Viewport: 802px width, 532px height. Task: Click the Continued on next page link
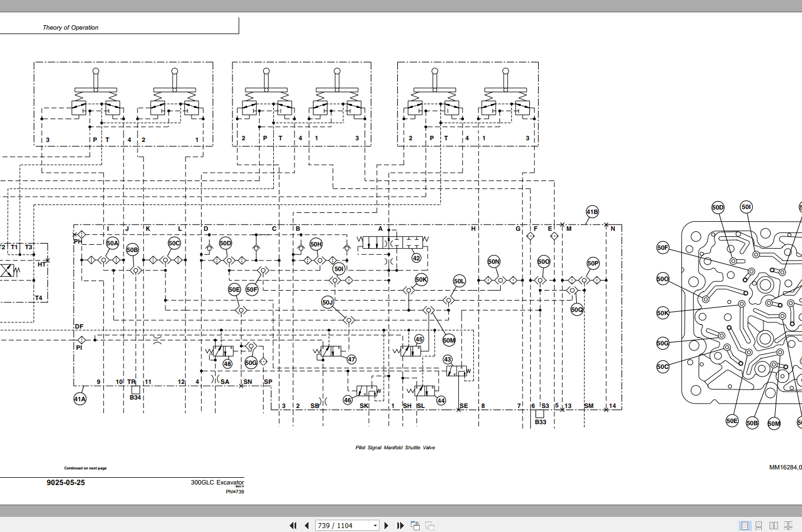[85, 468]
